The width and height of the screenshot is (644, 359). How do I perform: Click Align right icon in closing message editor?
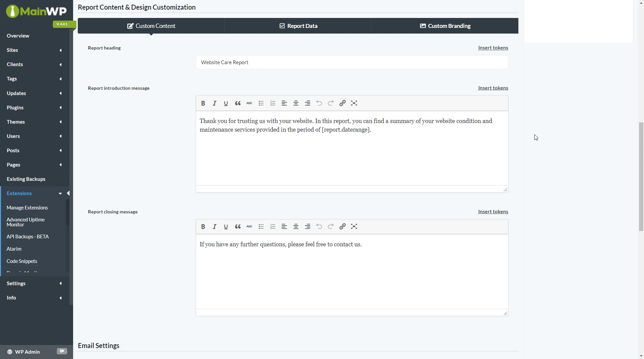click(308, 226)
